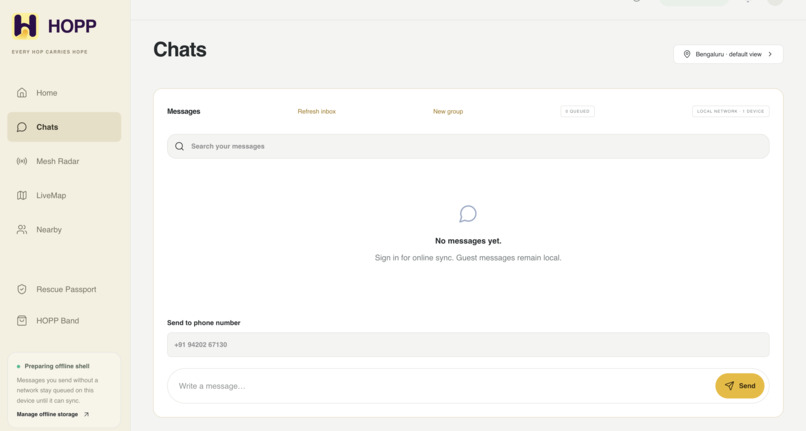Open Rescue Passport page
This screenshot has height=431, width=806.
tap(64, 289)
